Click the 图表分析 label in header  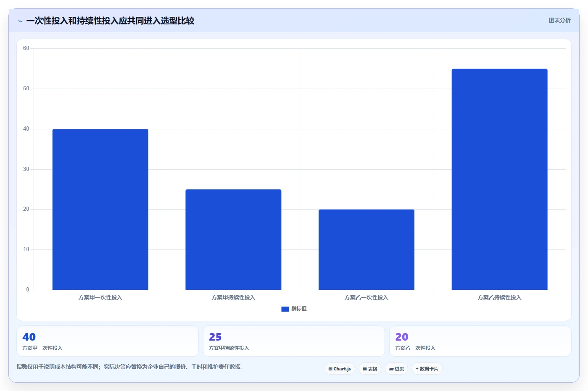tap(559, 20)
